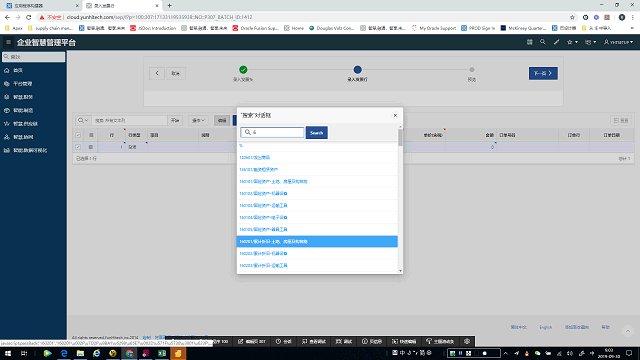Click the grid apps icon in header
Viewport: 640px width, 360px height.
coord(529,42)
